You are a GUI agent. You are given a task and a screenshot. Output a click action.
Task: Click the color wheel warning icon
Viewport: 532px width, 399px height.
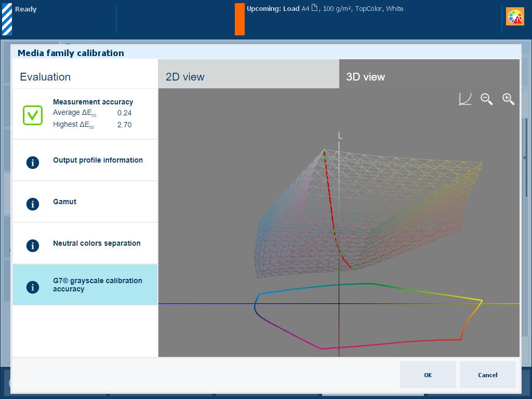[515, 17]
